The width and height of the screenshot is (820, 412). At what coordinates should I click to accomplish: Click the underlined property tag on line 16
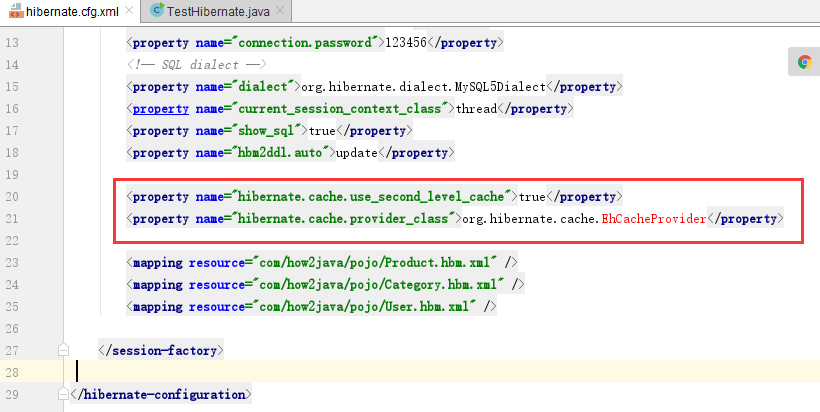161,109
